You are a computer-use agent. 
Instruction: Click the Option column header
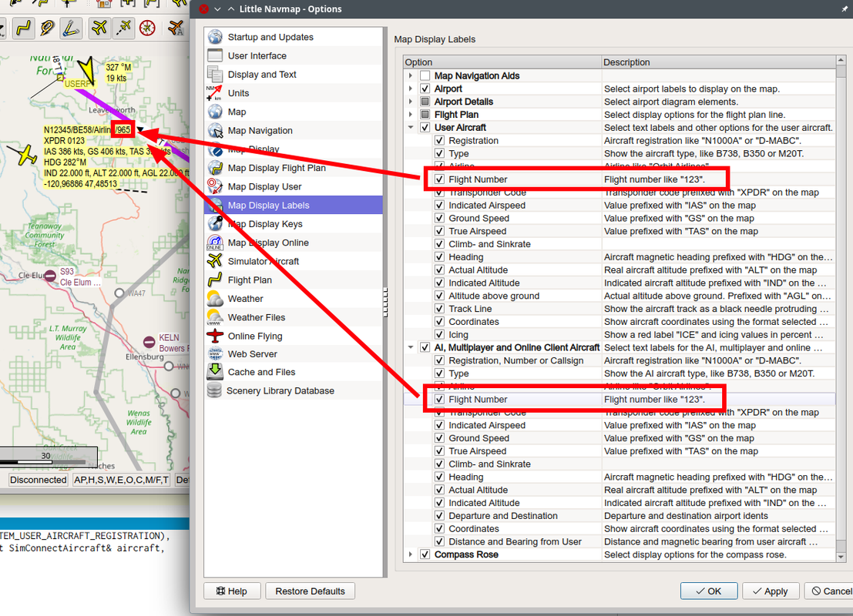click(x=502, y=62)
